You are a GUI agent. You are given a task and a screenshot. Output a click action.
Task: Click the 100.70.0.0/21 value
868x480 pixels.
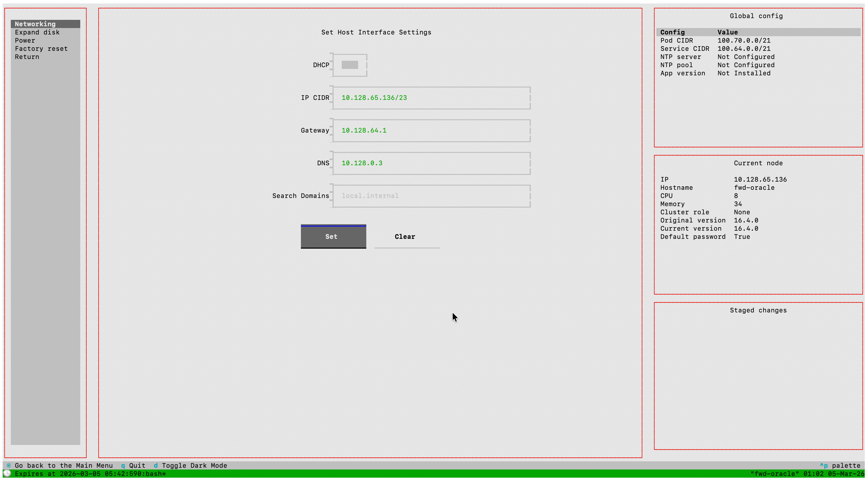tap(744, 41)
